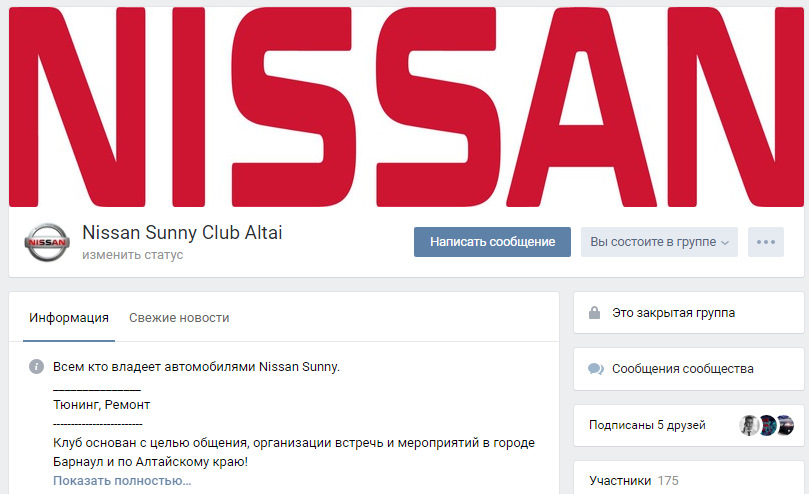809x494 pixels.
Task: Open the first subscribed friend's avatar
Action: tap(749, 425)
